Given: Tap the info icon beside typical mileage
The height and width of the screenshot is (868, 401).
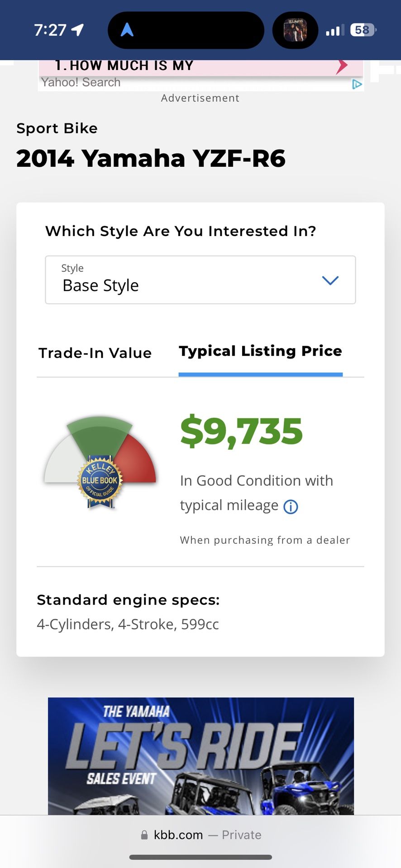Looking at the screenshot, I should (291, 507).
